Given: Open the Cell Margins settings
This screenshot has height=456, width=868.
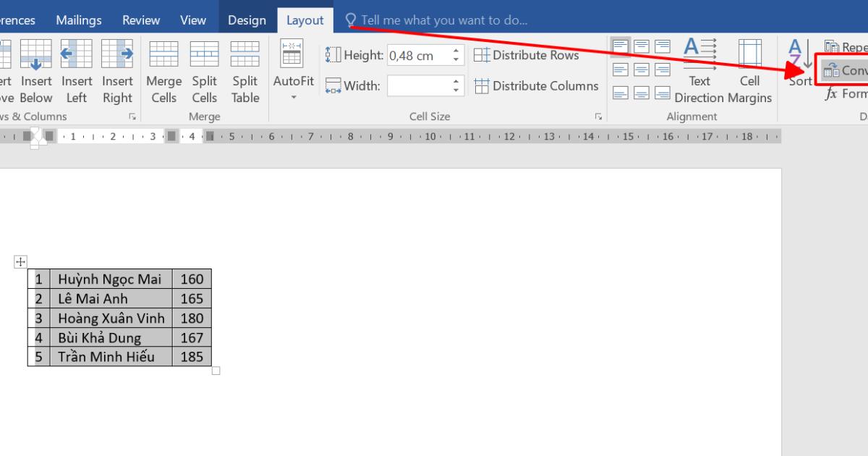Looking at the screenshot, I should [749, 72].
